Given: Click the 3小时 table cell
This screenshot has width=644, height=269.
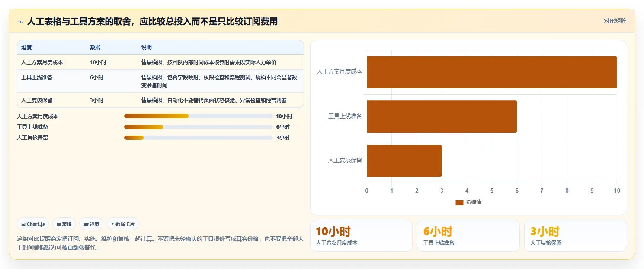Looking at the screenshot, I should click(x=97, y=100).
